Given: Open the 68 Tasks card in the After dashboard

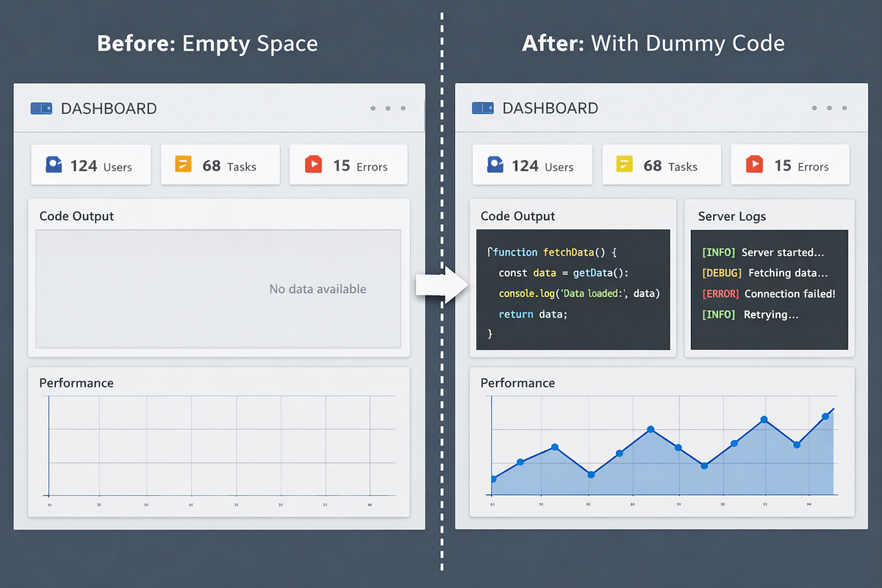Looking at the screenshot, I should 661,165.
